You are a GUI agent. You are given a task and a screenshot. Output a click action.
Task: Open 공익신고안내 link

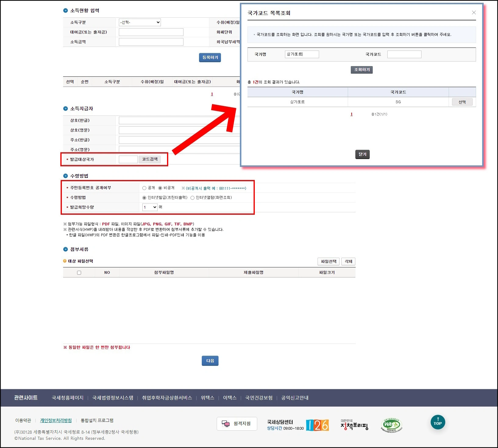(295, 398)
